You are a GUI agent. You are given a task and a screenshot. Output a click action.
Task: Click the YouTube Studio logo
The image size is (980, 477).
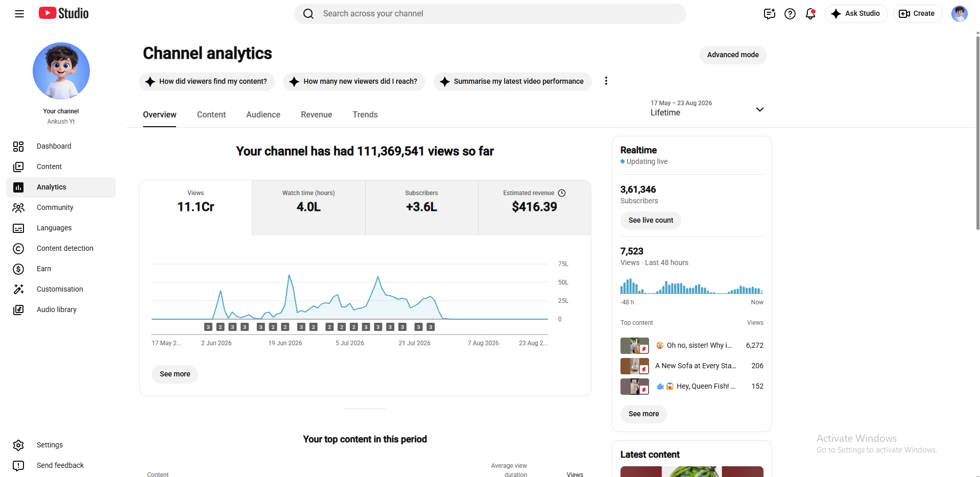coord(64,13)
